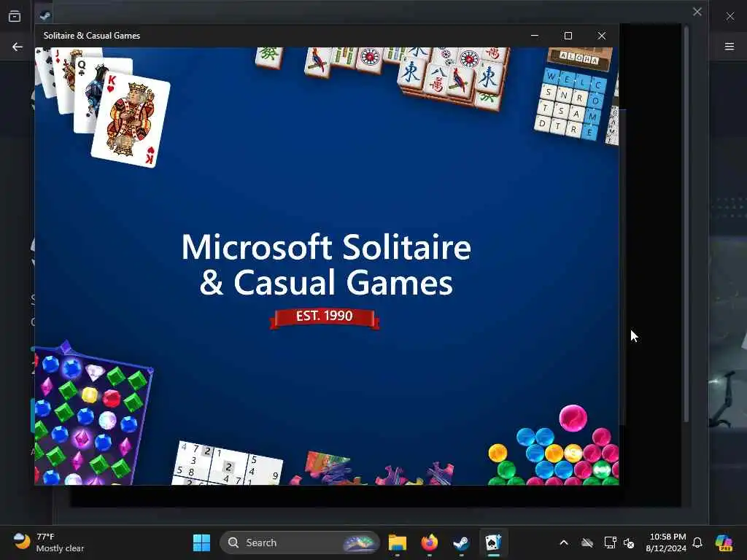Click the bubble shooter balls artwork
Viewport: 747px width, 560px height.
pos(554,446)
